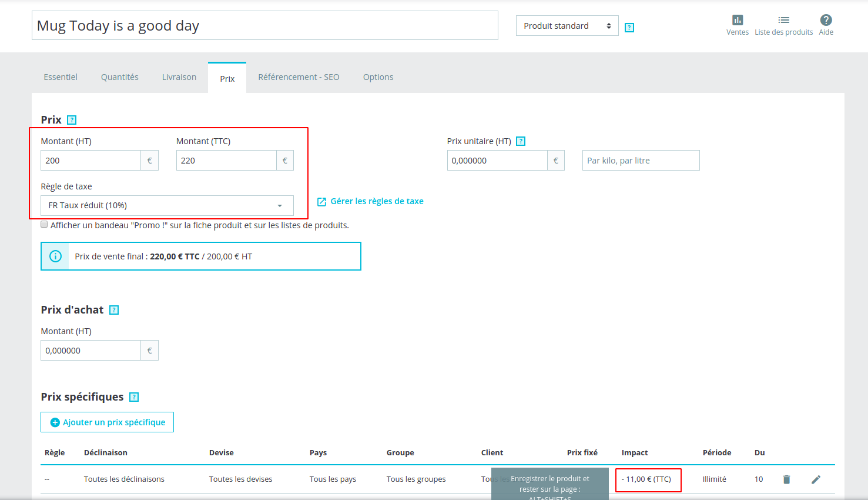Click the Montant (TTC) field
Screen dimensions: 868x500
pyautogui.click(x=226, y=161)
